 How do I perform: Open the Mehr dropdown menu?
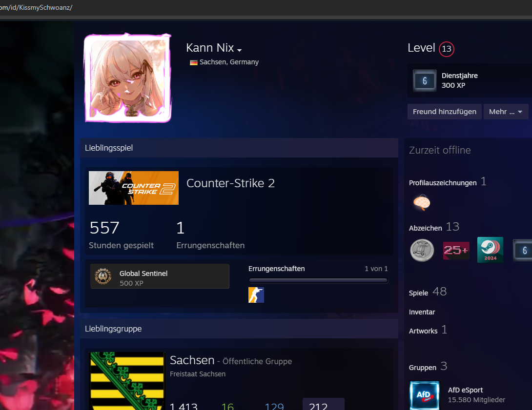tap(506, 112)
